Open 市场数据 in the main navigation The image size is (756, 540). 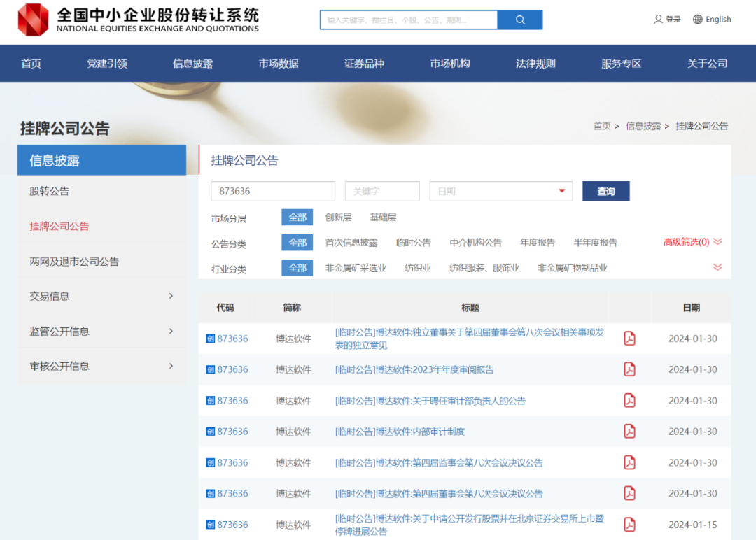tap(279, 64)
